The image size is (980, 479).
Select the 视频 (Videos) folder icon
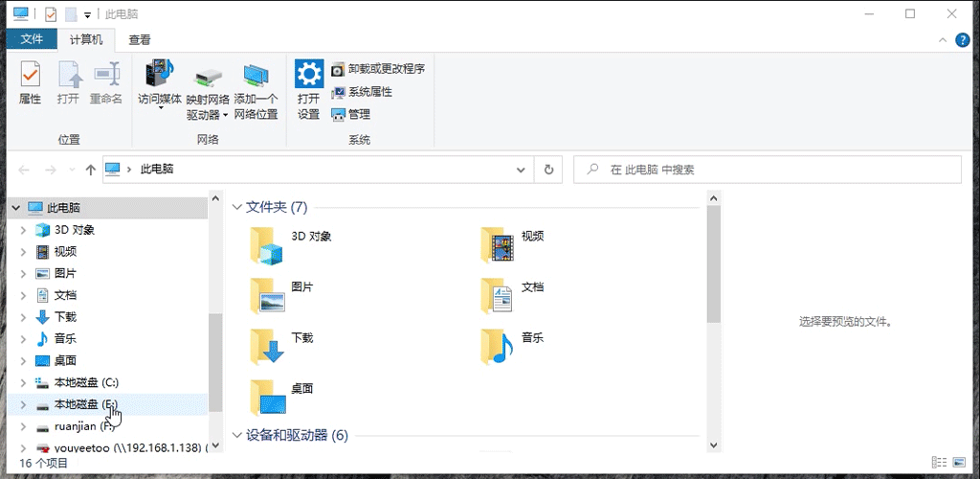(x=498, y=245)
